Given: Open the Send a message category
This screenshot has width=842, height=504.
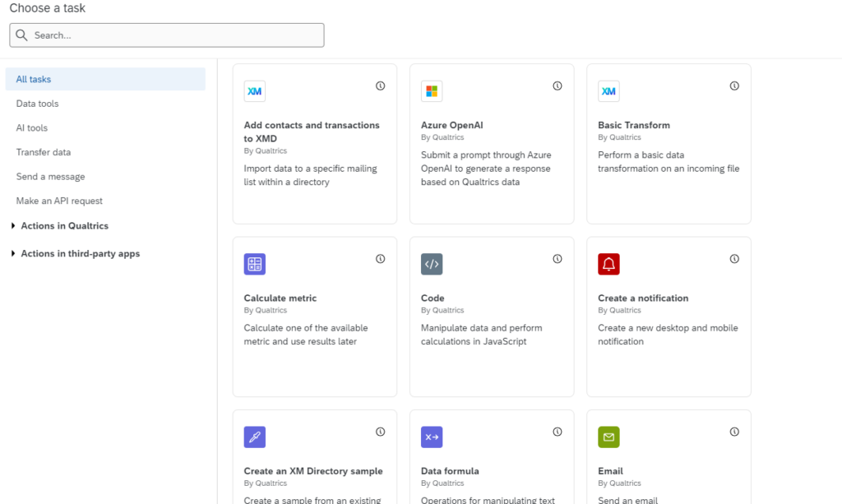Looking at the screenshot, I should [x=50, y=176].
